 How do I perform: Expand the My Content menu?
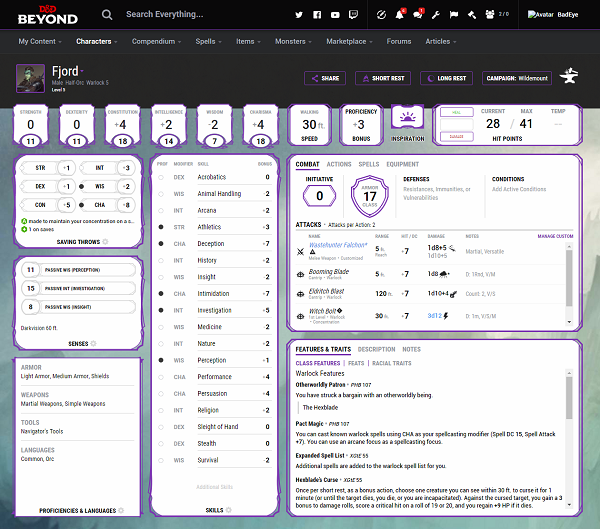pyautogui.click(x=40, y=41)
